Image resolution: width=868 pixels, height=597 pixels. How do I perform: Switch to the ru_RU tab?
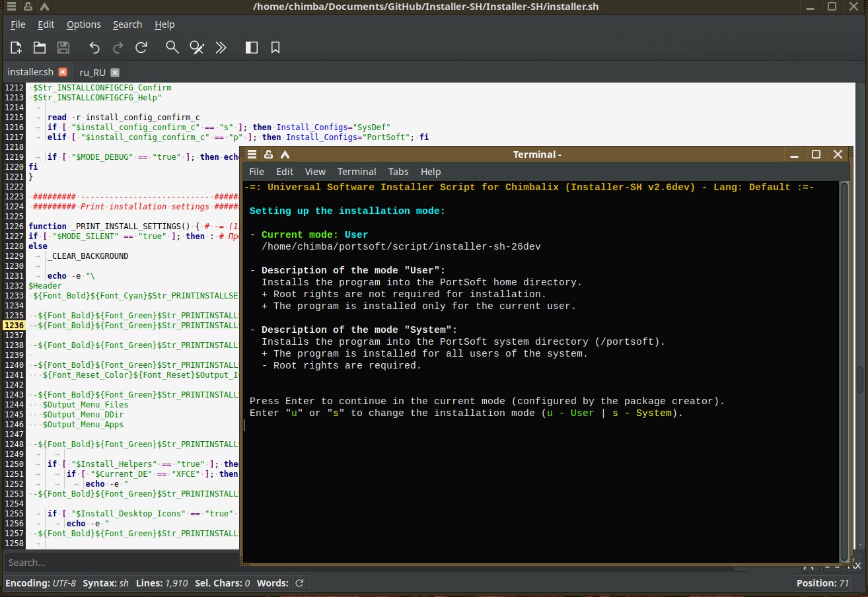92,73
